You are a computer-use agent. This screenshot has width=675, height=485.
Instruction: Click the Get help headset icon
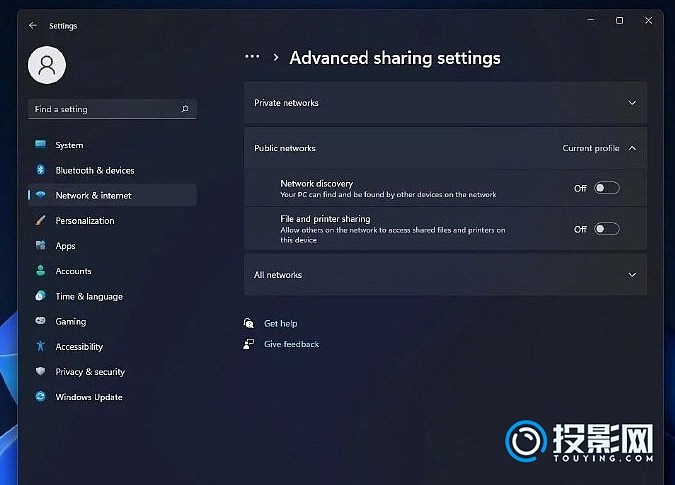pyautogui.click(x=248, y=323)
